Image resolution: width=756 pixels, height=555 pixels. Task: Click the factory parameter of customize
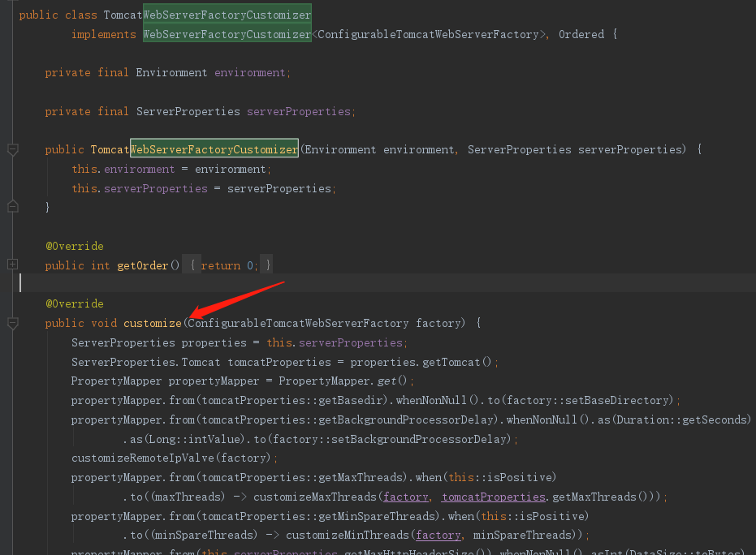[438, 323]
